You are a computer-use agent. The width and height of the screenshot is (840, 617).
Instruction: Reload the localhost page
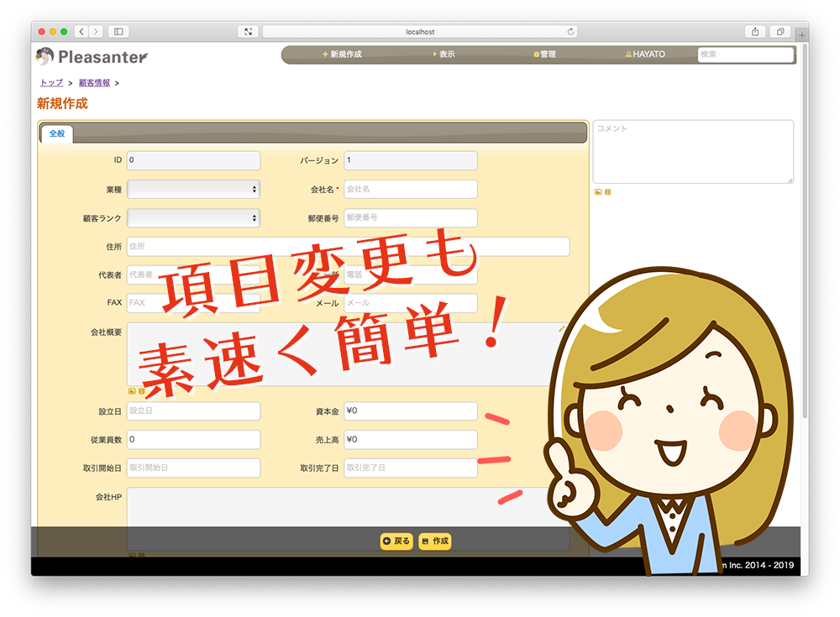click(571, 32)
